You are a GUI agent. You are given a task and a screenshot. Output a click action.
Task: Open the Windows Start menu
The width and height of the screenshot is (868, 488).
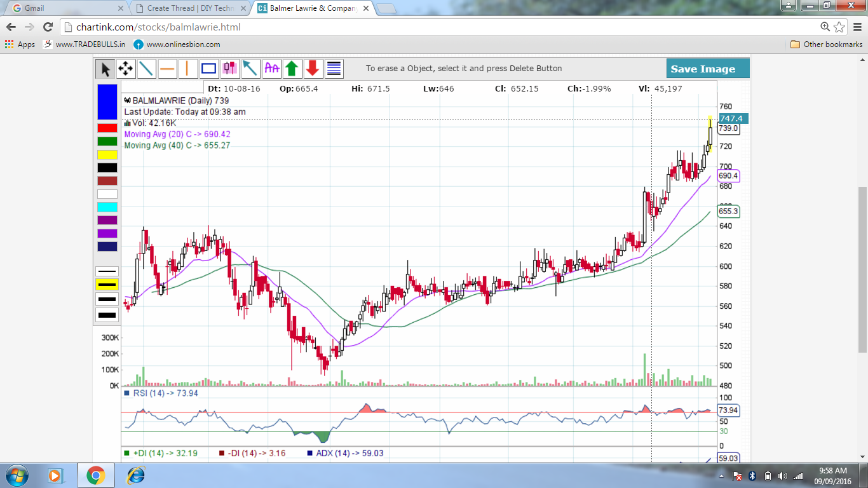[15, 475]
